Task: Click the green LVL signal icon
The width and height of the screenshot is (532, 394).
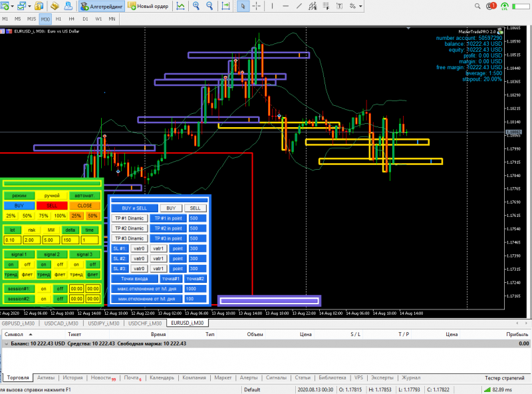Action: (x=505, y=6)
